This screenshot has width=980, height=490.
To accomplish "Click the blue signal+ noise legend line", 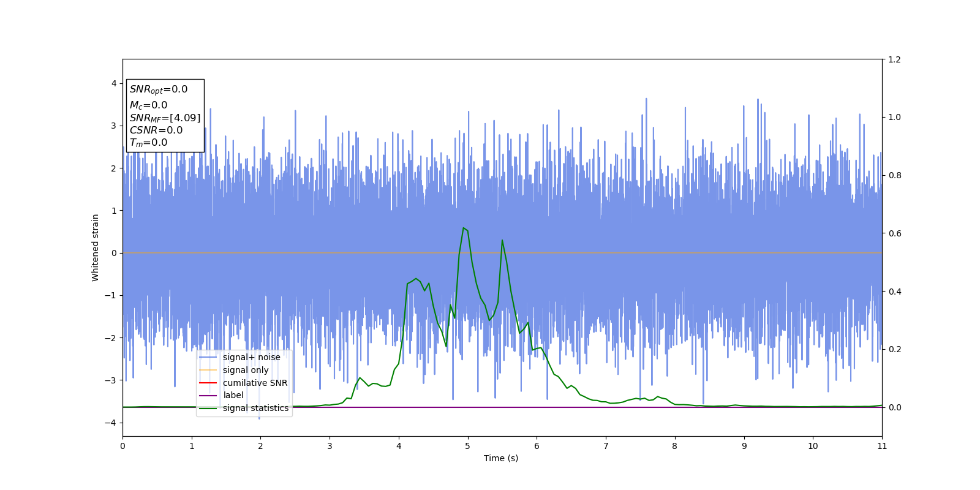I will pos(208,357).
